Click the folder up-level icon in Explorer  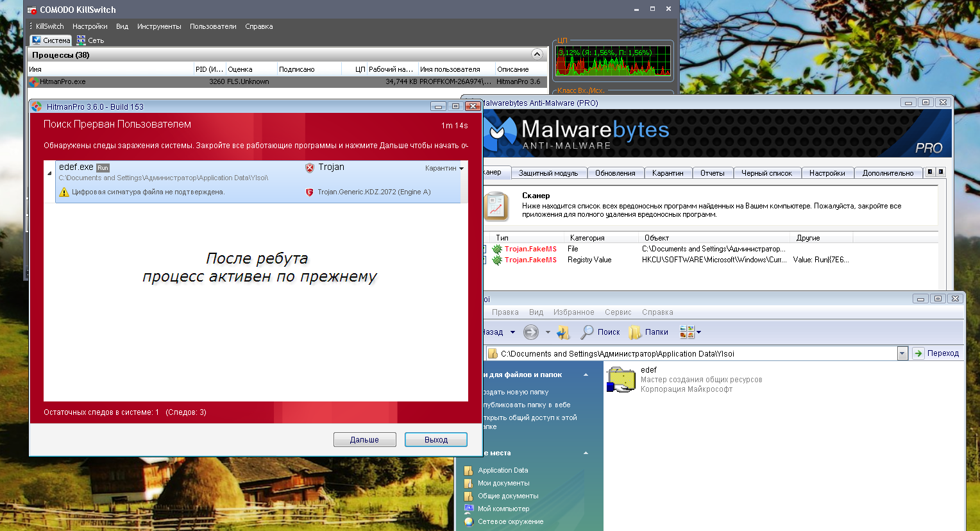[563, 332]
